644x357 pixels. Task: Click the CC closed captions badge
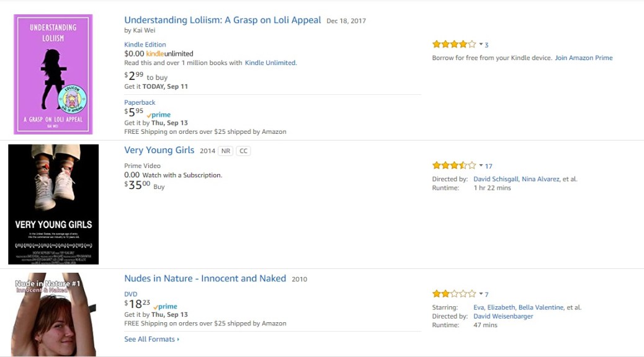point(243,151)
